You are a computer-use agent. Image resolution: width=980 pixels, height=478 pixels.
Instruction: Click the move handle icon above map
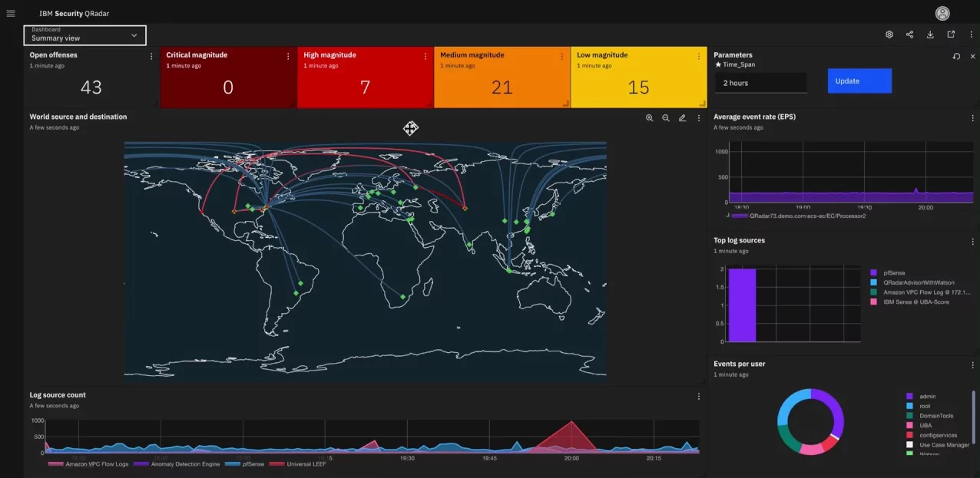click(411, 128)
